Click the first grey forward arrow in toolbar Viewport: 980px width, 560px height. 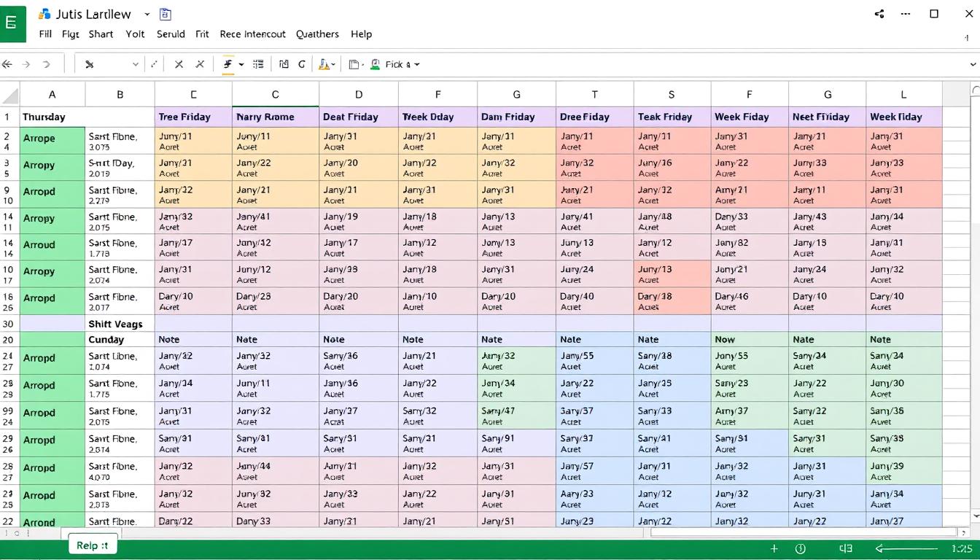pyautogui.click(x=27, y=64)
